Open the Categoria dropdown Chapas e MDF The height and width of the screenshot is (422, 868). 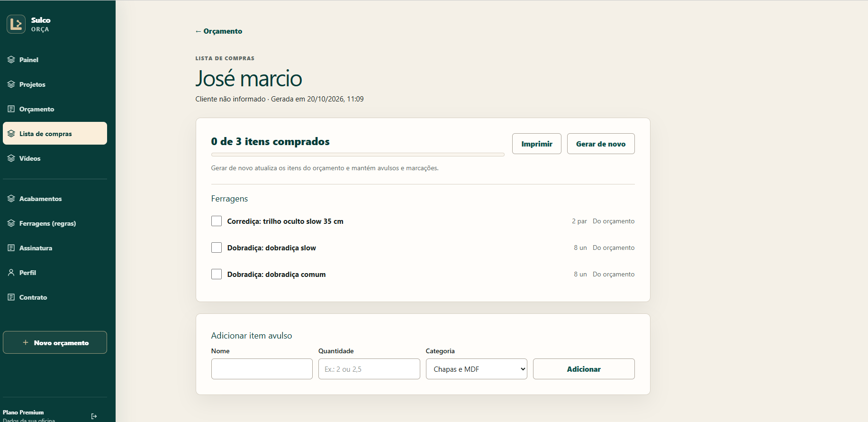click(476, 369)
